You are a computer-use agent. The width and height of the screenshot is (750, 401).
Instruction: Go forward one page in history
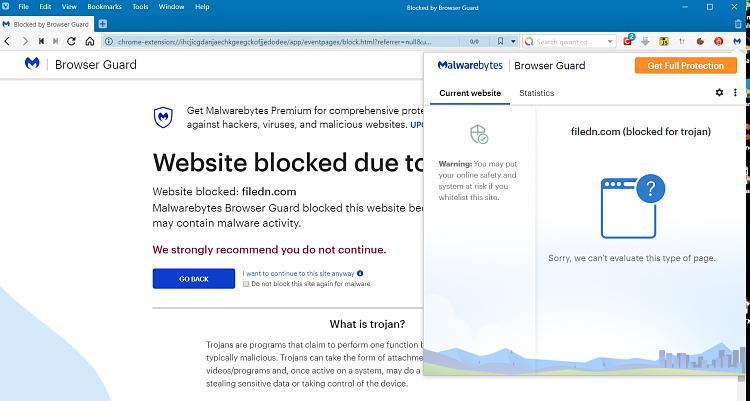pos(25,42)
